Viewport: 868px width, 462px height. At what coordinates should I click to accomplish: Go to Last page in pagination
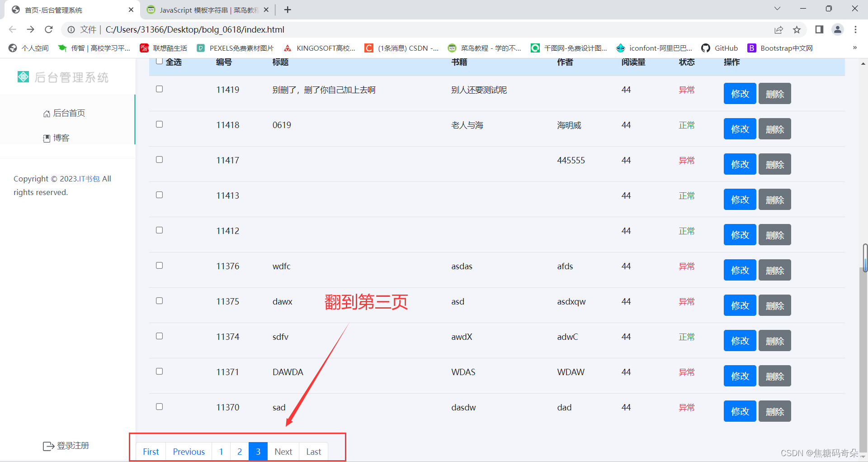pyautogui.click(x=314, y=452)
